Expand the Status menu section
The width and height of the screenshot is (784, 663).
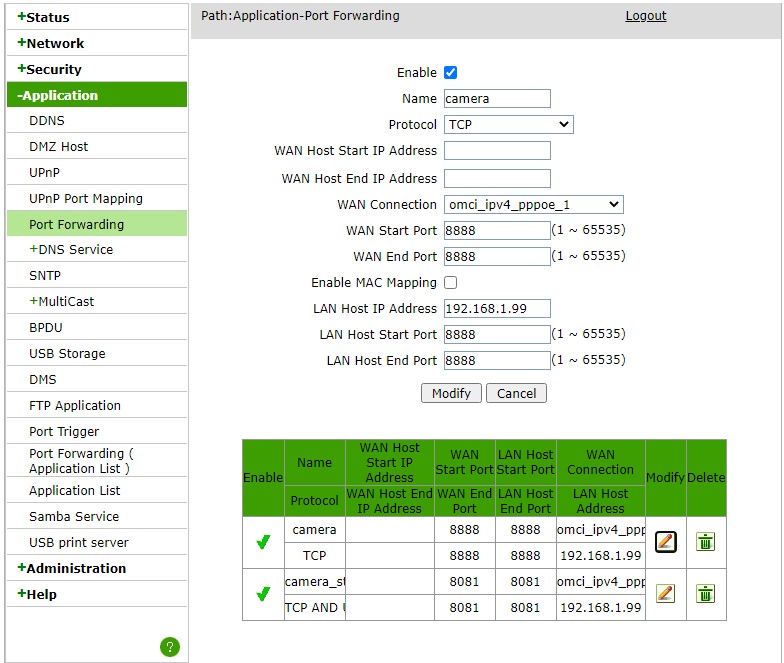(97, 17)
